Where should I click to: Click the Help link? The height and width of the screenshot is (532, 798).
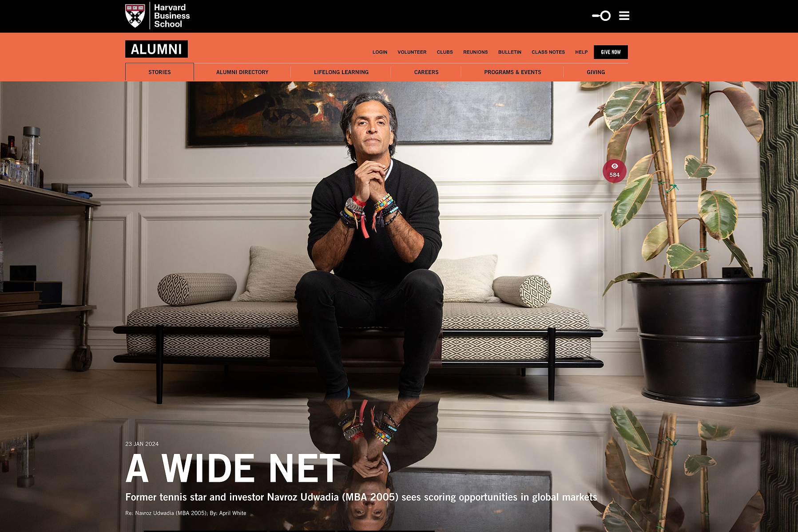point(581,52)
